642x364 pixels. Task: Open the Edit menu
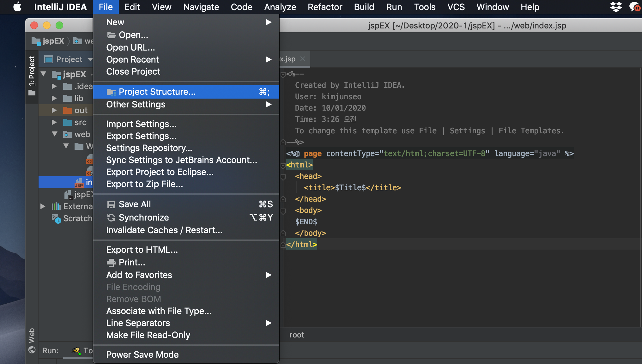[132, 7]
